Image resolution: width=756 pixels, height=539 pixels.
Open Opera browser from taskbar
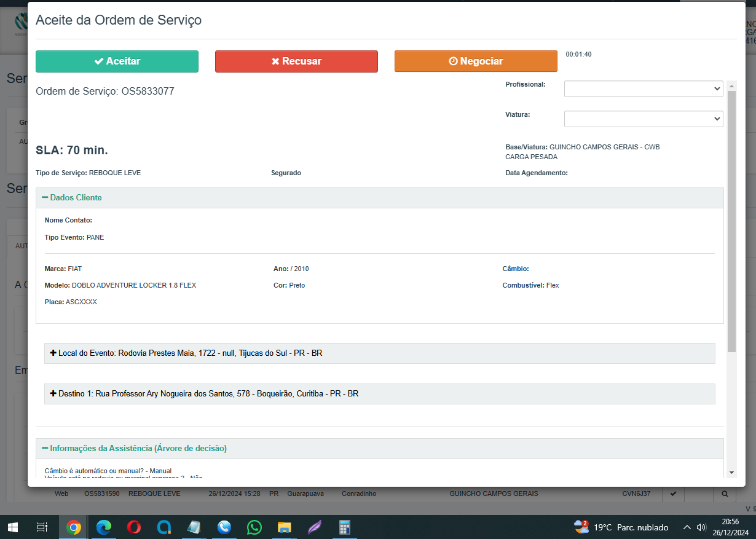(x=134, y=527)
